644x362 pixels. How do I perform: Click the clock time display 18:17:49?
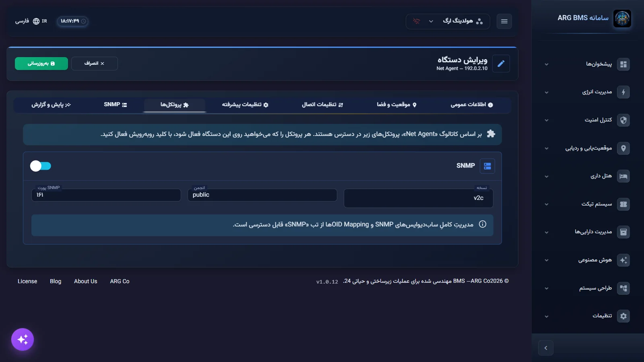(73, 21)
